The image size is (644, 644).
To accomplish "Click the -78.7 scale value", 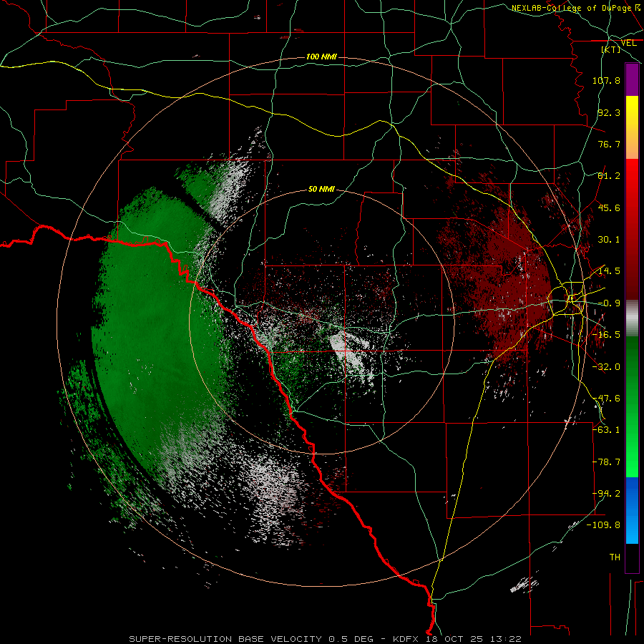I will pos(606,462).
